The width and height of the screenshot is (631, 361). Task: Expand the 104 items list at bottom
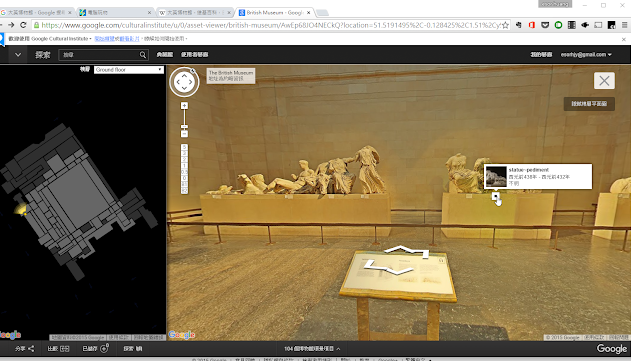[312, 349]
